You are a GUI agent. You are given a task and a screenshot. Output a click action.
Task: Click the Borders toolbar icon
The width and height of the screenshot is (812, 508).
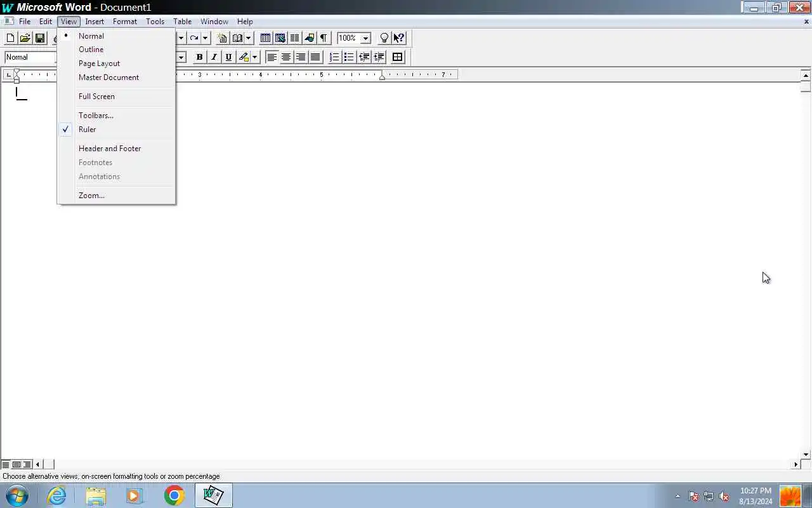(398, 57)
